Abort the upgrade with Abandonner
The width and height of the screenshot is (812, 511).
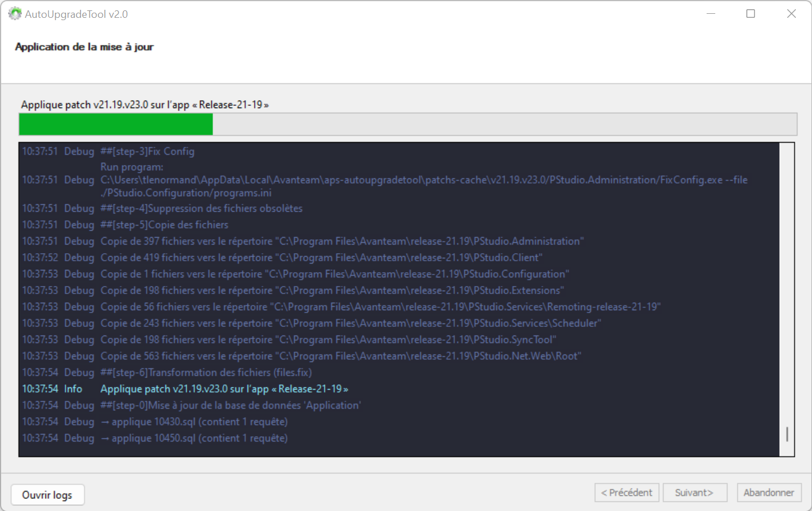point(769,493)
